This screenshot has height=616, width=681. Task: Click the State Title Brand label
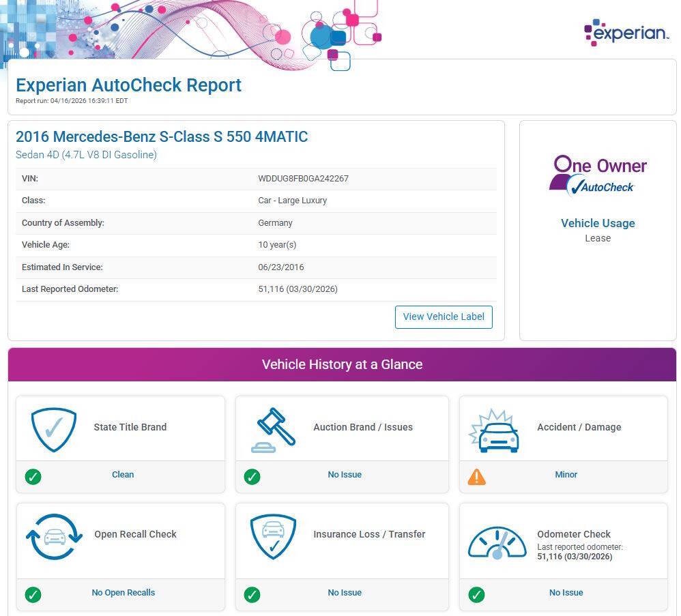coord(130,427)
